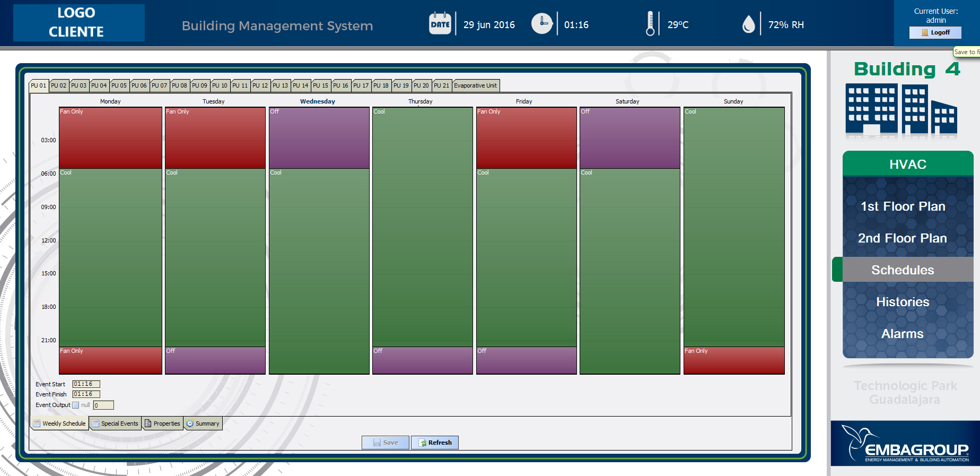Click the thermometer temperature icon
Viewport: 980px width, 476px height.
pyautogui.click(x=650, y=24)
